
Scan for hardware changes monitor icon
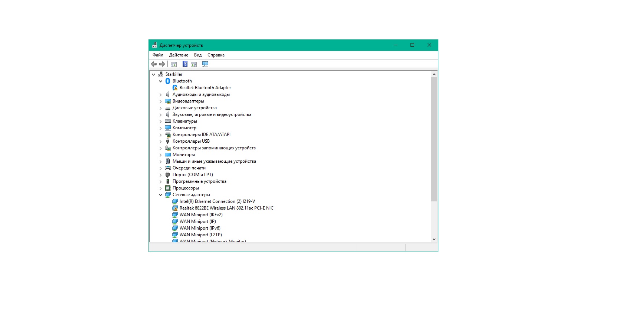(x=205, y=64)
